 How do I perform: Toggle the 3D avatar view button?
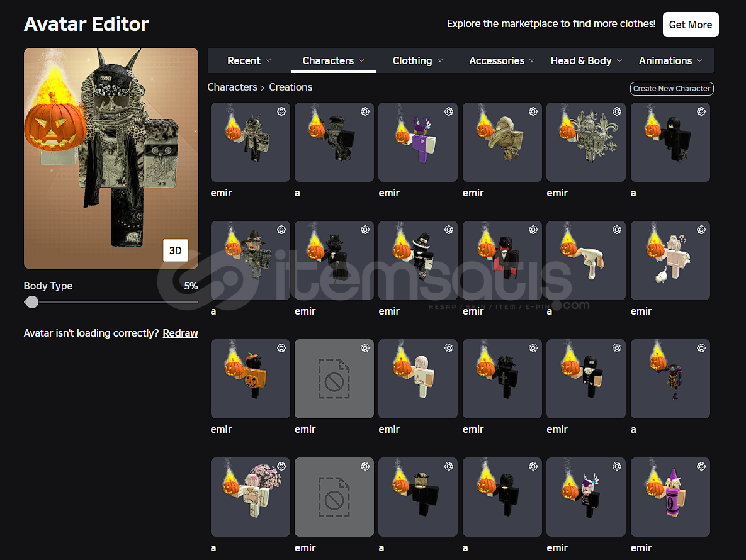175,250
